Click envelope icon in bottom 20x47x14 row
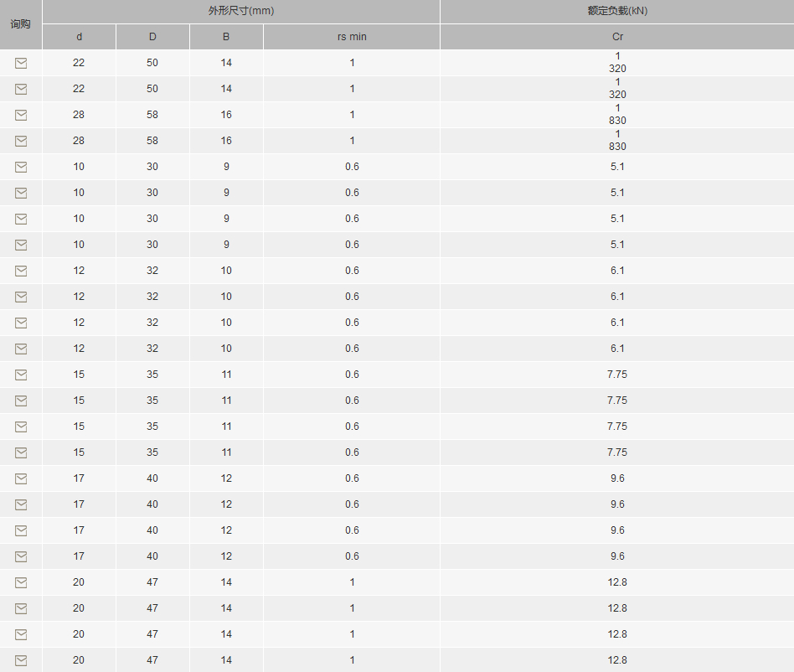794x672 pixels. [21, 660]
